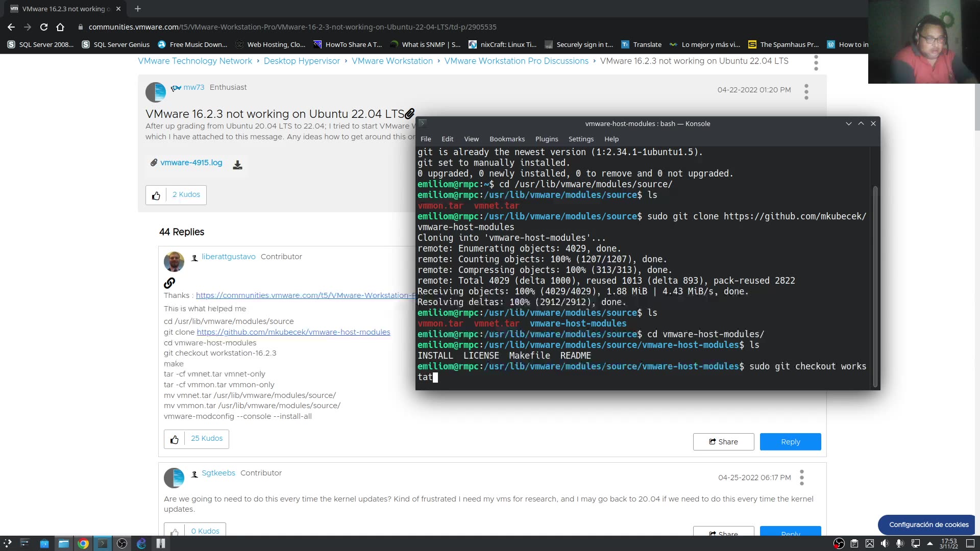Open the Ark archive tool from the taskbar
Viewport: 980px width, 551px height.
161,544
